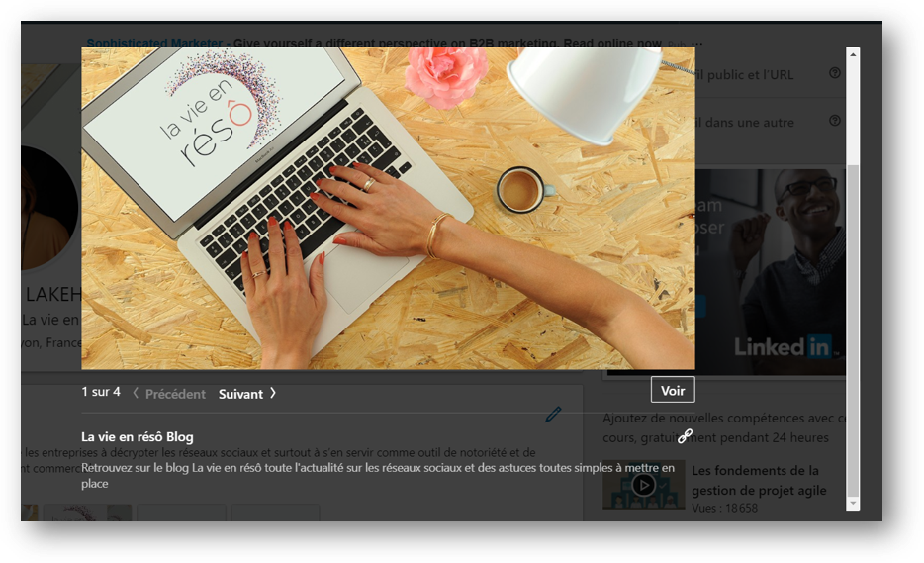Click the LinkedIn ad banner with smiling man

coord(771,272)
